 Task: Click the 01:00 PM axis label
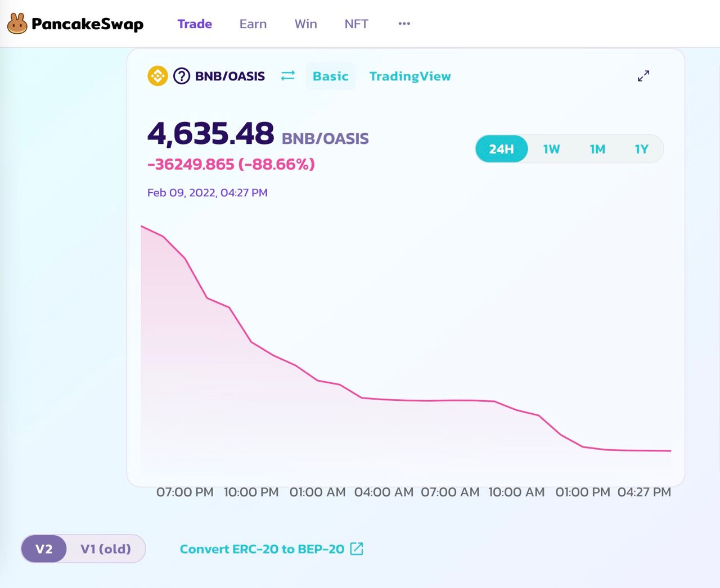(x=583, y=492)
